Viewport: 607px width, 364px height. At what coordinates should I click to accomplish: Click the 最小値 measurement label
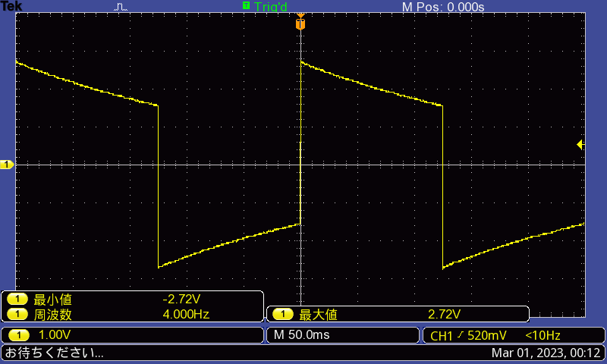pos(52,300)
